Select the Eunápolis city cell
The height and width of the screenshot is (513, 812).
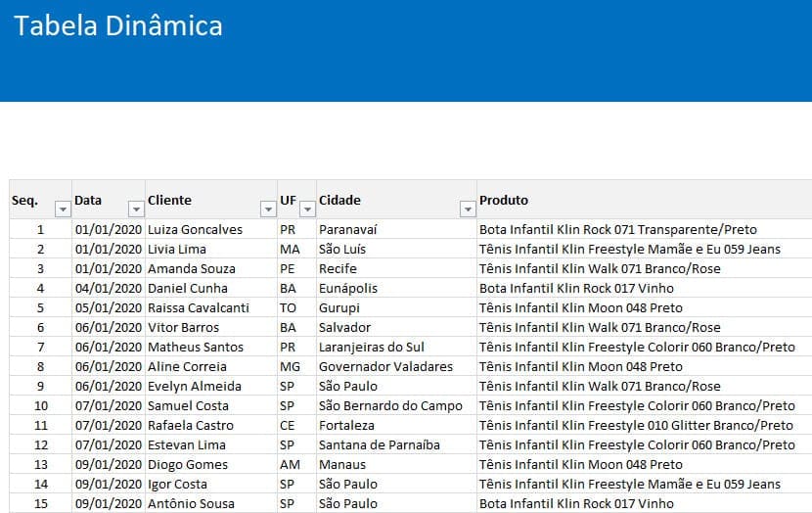point(396,288)
